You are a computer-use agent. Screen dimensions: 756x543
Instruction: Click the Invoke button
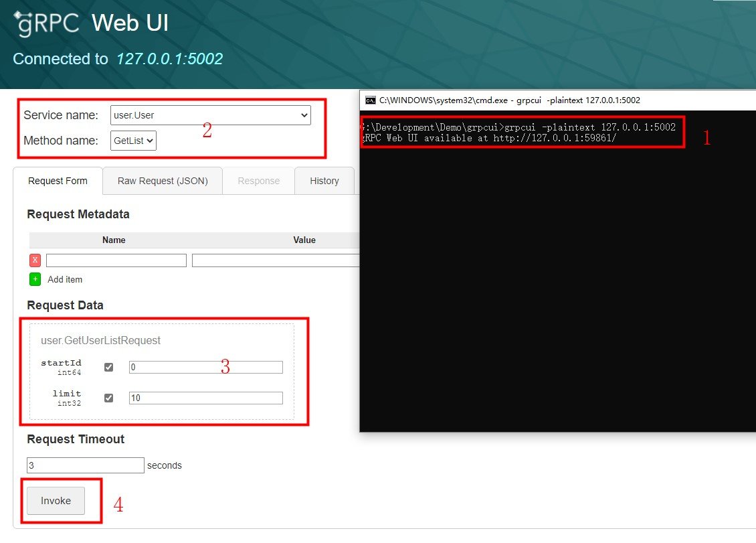coord(56,501)
